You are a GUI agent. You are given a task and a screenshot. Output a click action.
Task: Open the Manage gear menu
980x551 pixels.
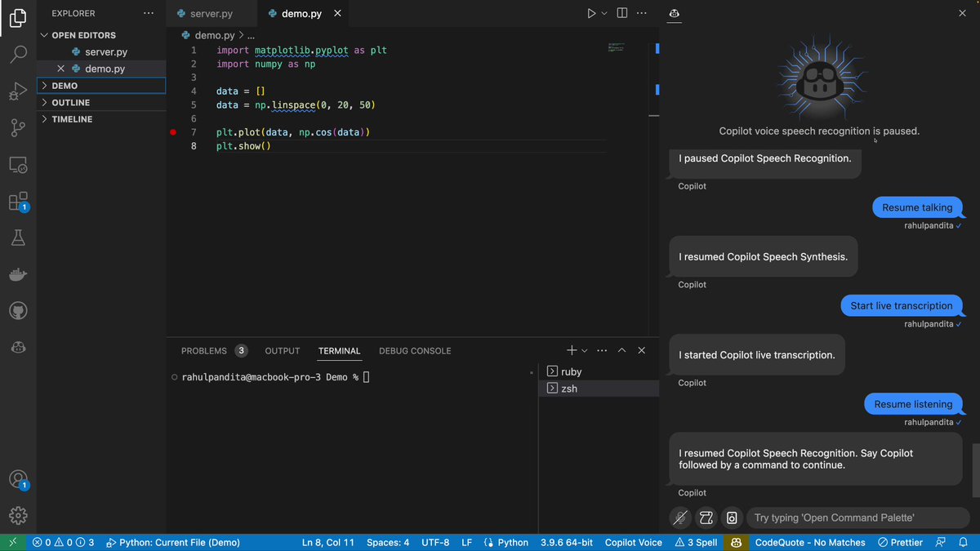coord(18,516)
